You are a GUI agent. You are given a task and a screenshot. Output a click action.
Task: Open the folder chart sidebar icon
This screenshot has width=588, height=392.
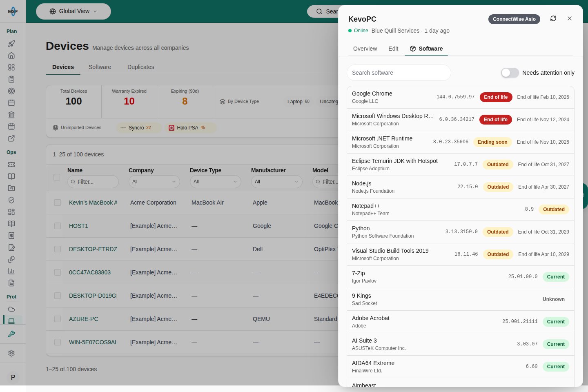coord(11,188)
